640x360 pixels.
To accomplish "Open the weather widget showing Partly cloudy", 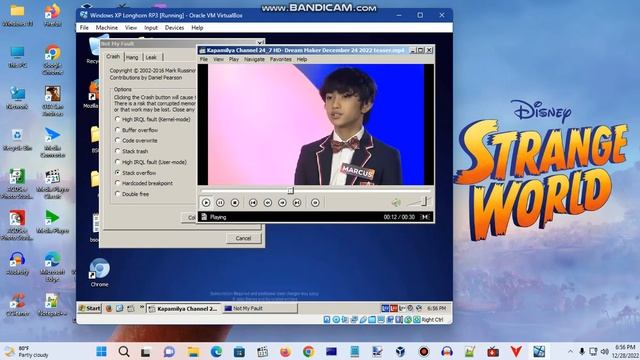I will [x=26, y=351].
